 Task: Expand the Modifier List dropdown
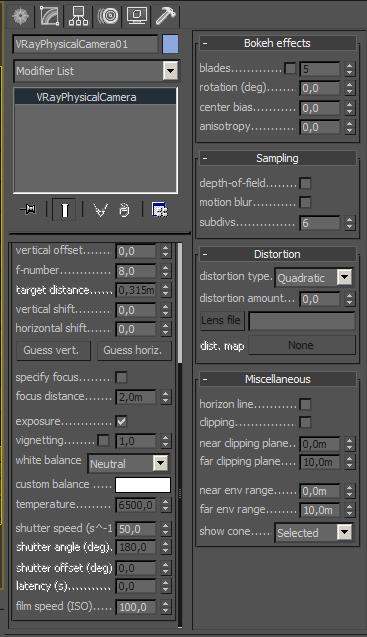point(170,71)
